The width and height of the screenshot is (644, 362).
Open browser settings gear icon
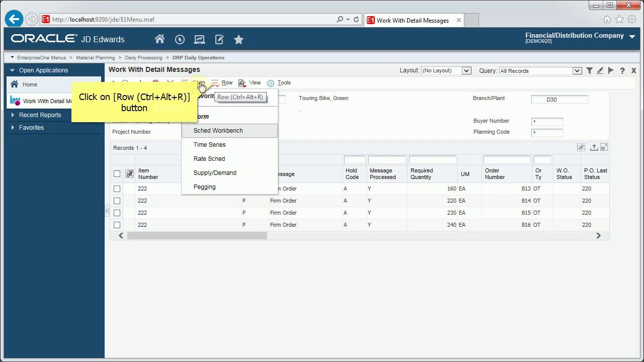coord(631,20)
